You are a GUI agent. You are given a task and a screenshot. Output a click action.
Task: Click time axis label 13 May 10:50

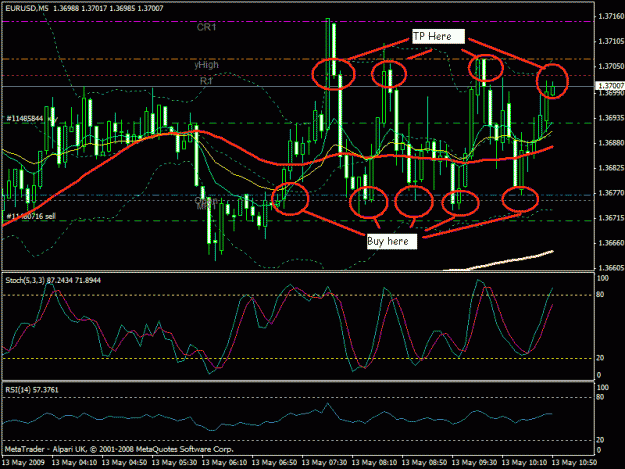tap(574, 462)
